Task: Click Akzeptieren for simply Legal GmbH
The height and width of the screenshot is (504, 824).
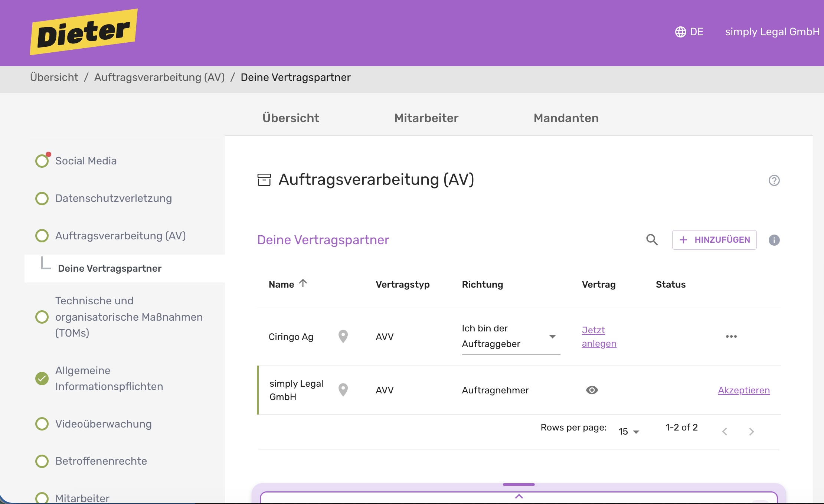Action: [x=743, y=390]
